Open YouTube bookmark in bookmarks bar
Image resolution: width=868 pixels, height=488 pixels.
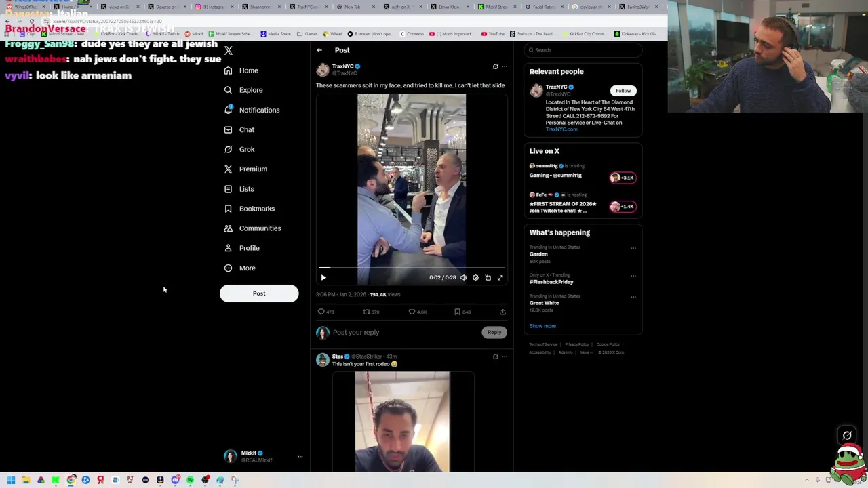pos(493,34)
